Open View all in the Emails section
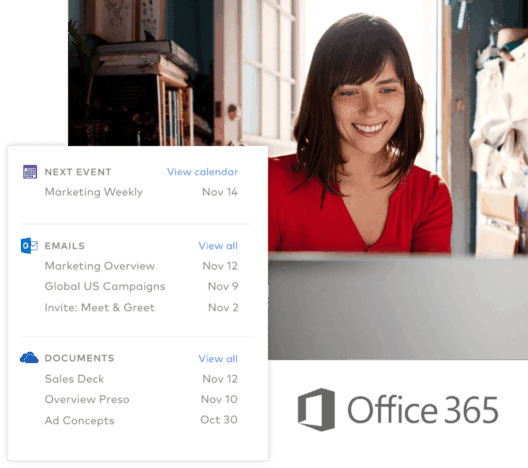Image resolution: width=528 pixels, height=468 pixels. coord(218,246)
